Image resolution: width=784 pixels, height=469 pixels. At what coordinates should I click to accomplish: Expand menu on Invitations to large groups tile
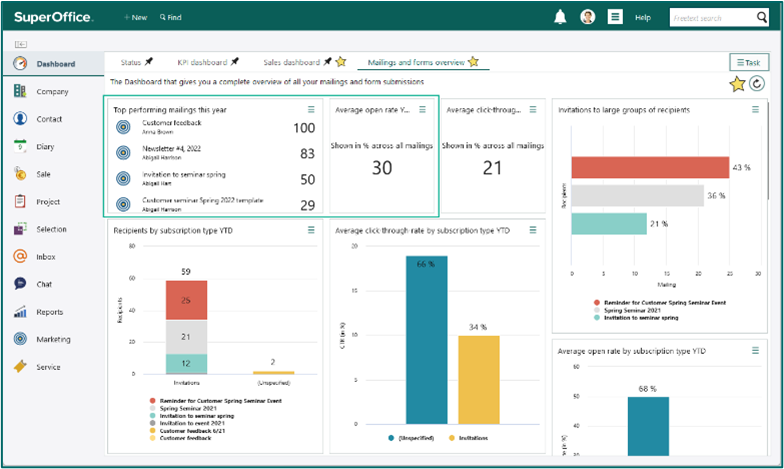point(755,110)
